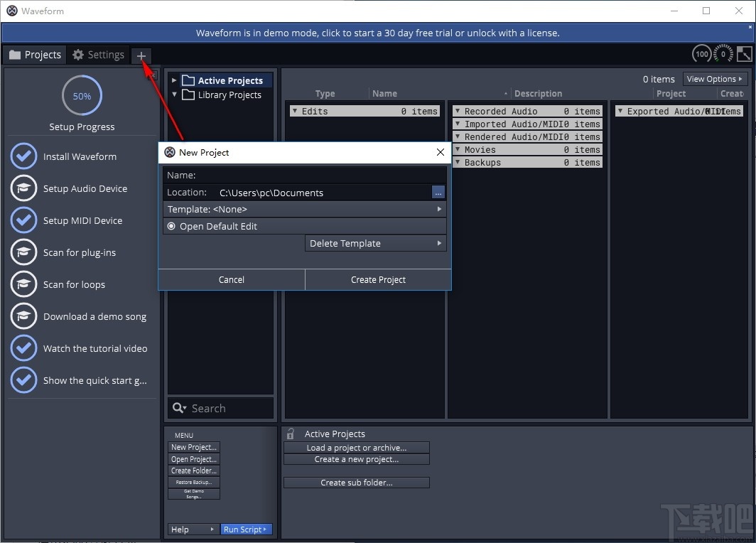Select the Download a demo song text

[95, 317]
